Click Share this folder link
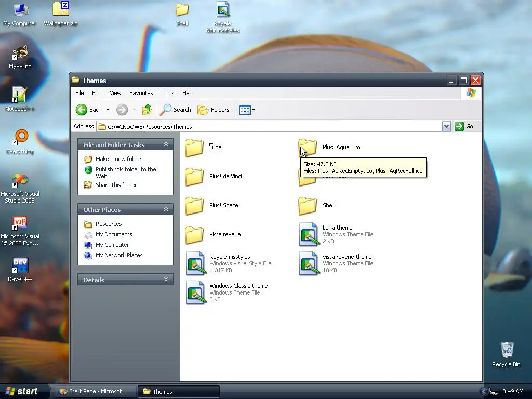Screen dimensions: 532x399 [x=116, y=185]
